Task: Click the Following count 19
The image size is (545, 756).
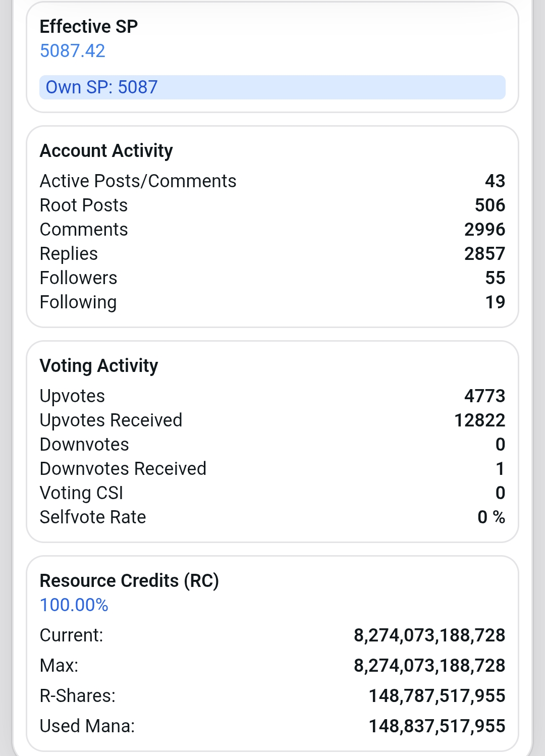Action: pyautogui.click(x=495, y=302)
